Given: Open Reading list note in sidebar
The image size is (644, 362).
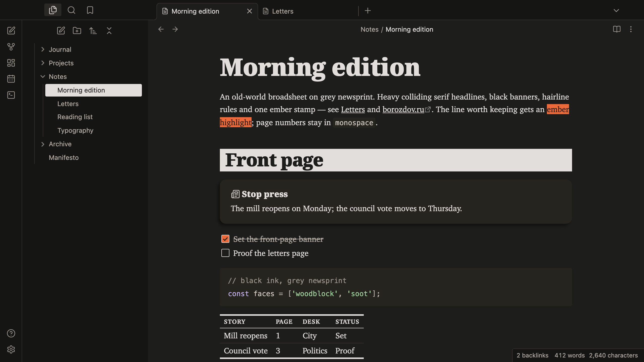Looking at the screenshot, I should [x=94, y=117].
